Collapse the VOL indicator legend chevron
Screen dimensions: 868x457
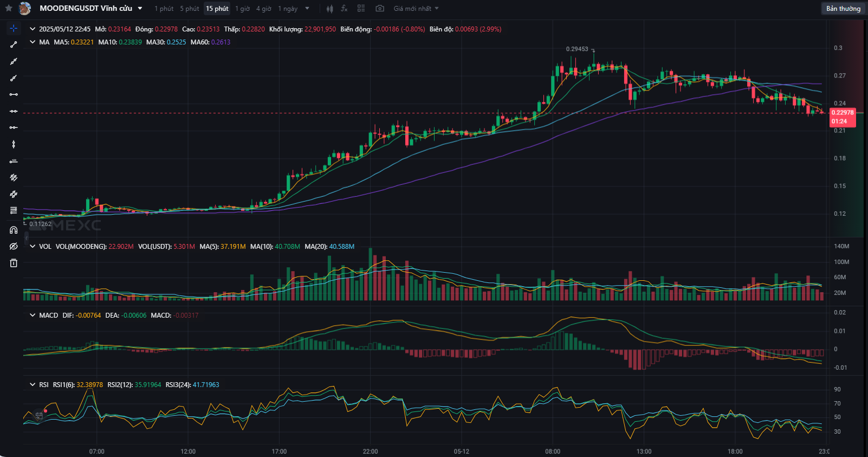(x=33, y=247)
